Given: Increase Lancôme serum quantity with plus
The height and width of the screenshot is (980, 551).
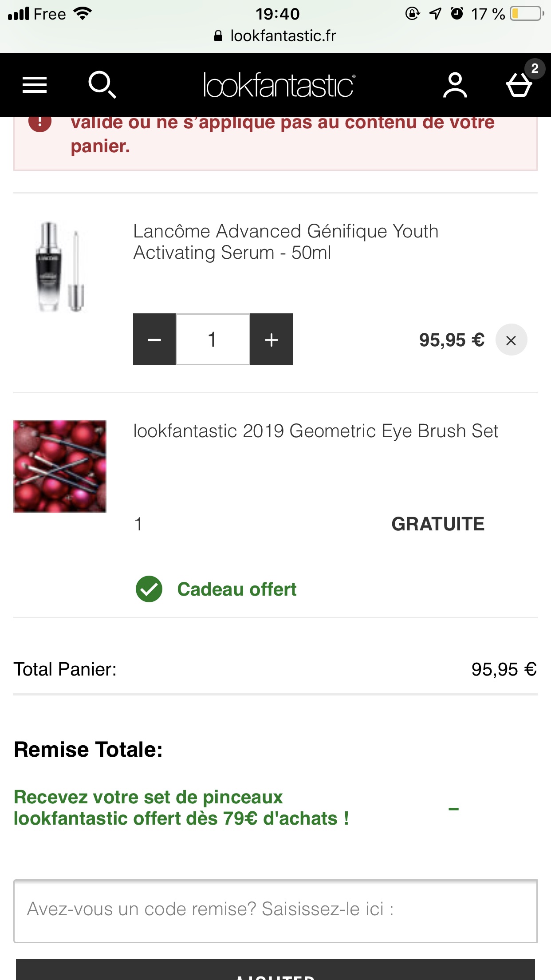Looking at the screenshot, I should (272, 340).
